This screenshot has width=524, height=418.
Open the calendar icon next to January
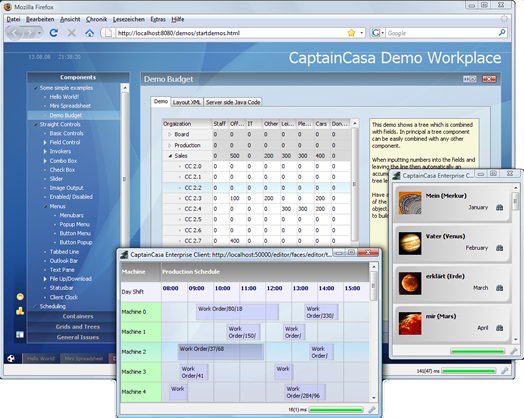[499, 207]
